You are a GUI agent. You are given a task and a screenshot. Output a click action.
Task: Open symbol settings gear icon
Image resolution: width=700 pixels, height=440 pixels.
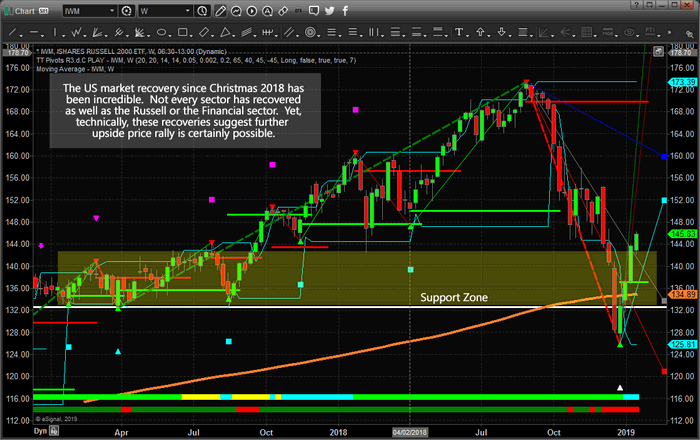coord(127,11)
